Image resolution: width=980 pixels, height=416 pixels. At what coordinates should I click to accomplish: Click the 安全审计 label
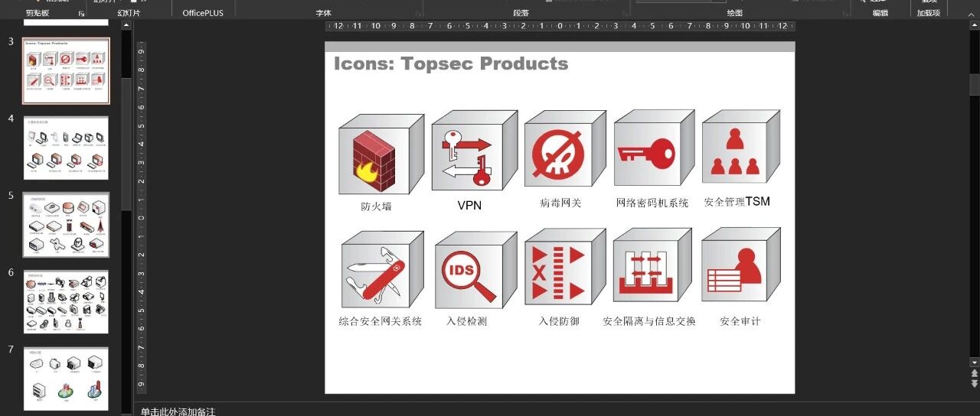(x=740, y=321)
